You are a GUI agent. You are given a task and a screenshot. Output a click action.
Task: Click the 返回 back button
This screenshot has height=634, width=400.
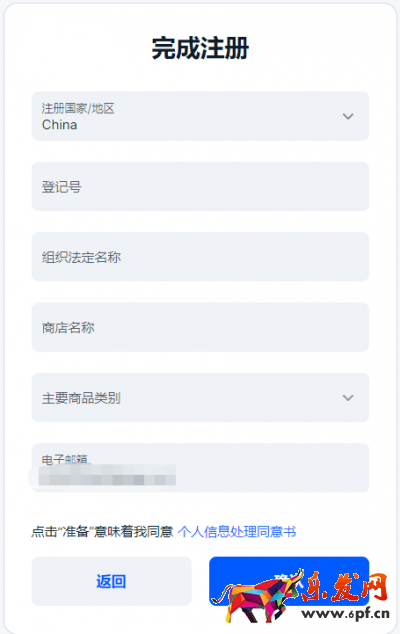click(111, 581)
